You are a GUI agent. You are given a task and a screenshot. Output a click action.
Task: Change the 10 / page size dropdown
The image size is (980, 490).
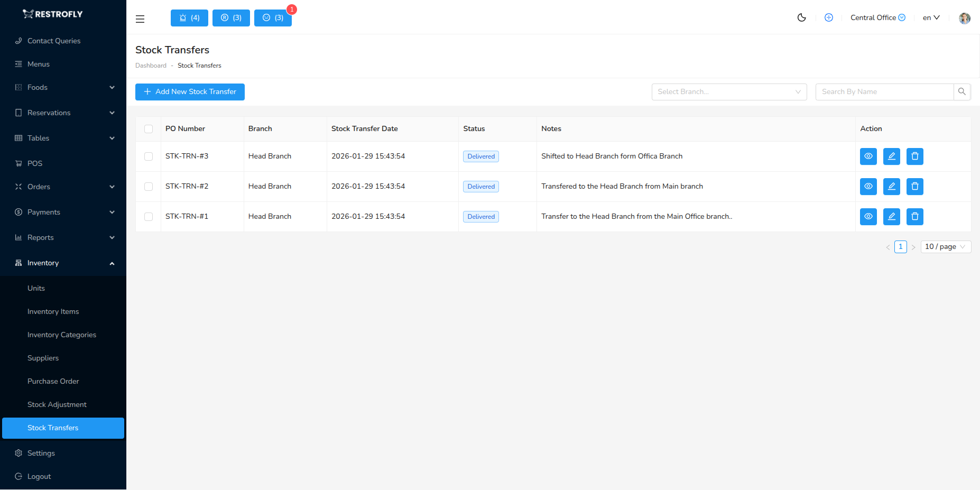click(x=946, y=246)
